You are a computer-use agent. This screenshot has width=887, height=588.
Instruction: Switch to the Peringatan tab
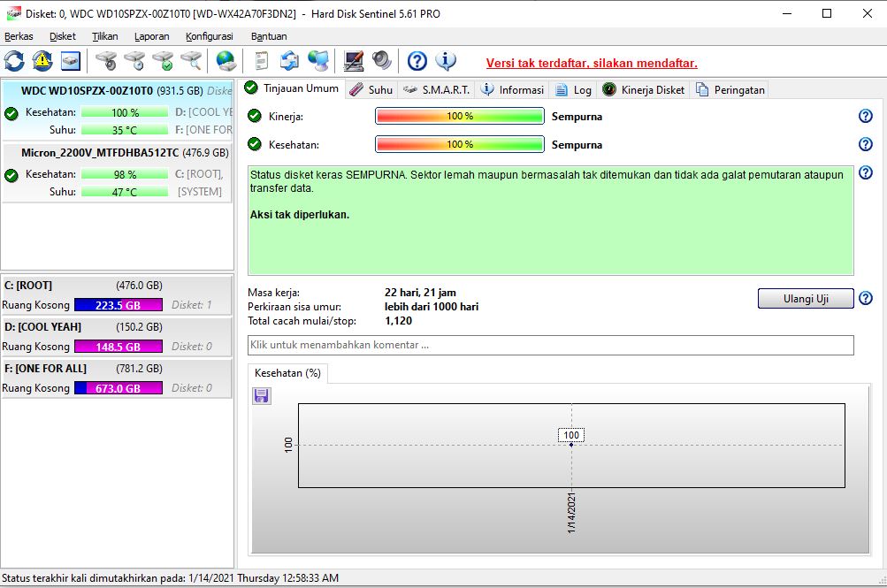(730, 90)
